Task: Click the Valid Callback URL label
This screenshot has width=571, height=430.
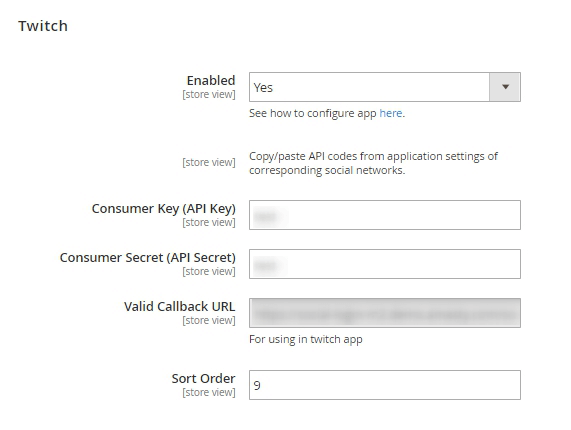Action: pos(180,307)
